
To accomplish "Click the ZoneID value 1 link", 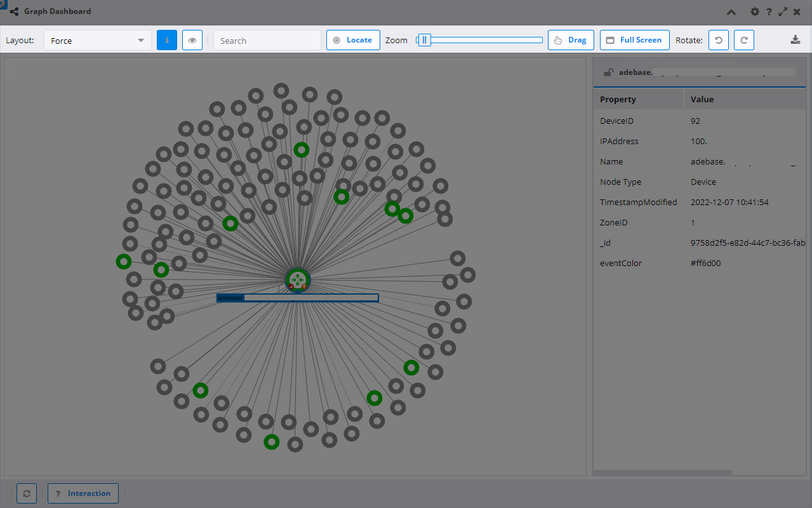I will 693,222.
